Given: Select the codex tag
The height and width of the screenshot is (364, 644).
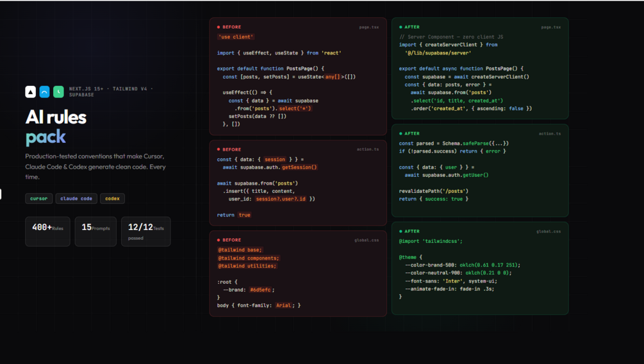Looking at the screenshot, I should click(112, 199).
